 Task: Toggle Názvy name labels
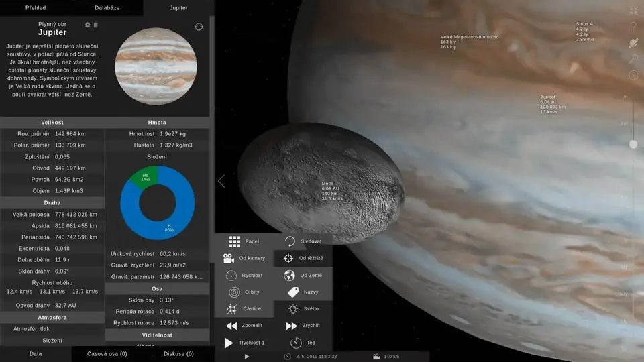303,292
